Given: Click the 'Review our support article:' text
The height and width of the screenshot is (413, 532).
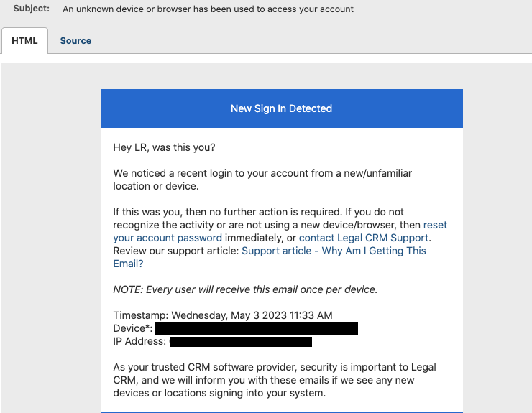Looking at the screenshot, I should [x=176, y=251].
